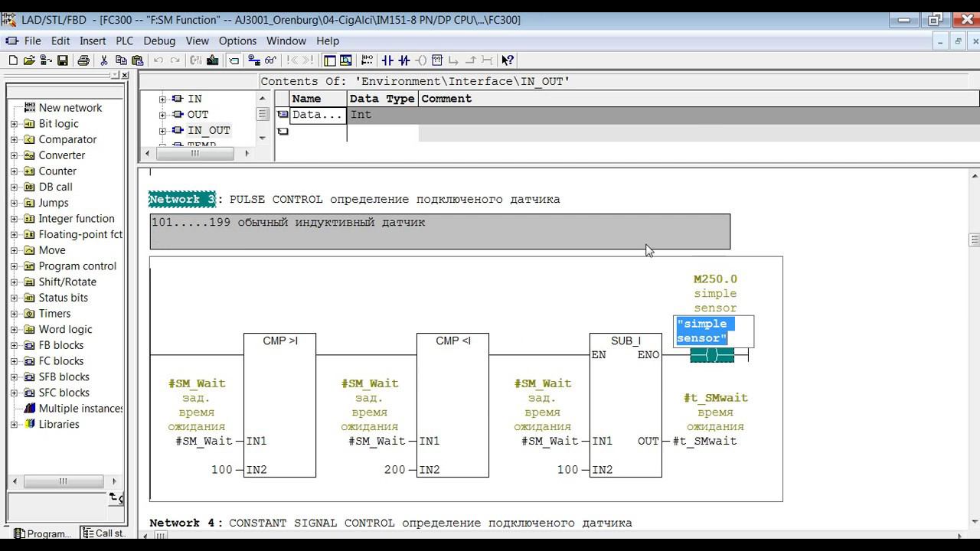Toggle the Monitor glasses icon
Image resolution: width=980 pixels, height=551 pixels.
pyautogui.click(x=270, y=60)
